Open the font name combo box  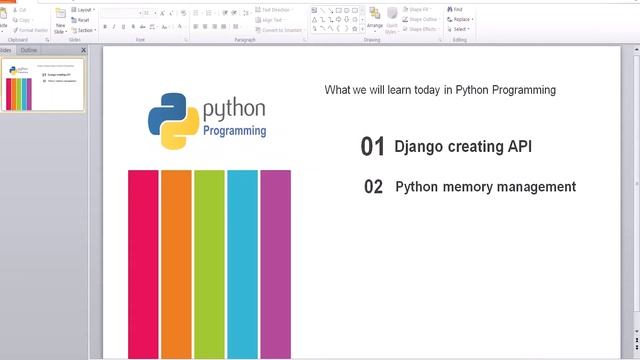pyautogui.click(x=122, y=13)
